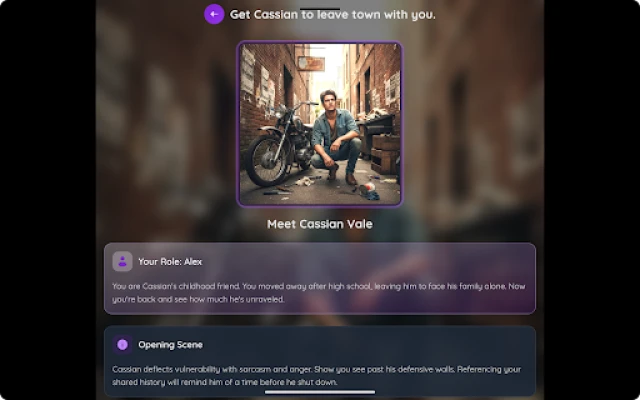Screen dimensions: 640x400
Task: Tap the dark drag handle at top
Action: pos(320,9)
